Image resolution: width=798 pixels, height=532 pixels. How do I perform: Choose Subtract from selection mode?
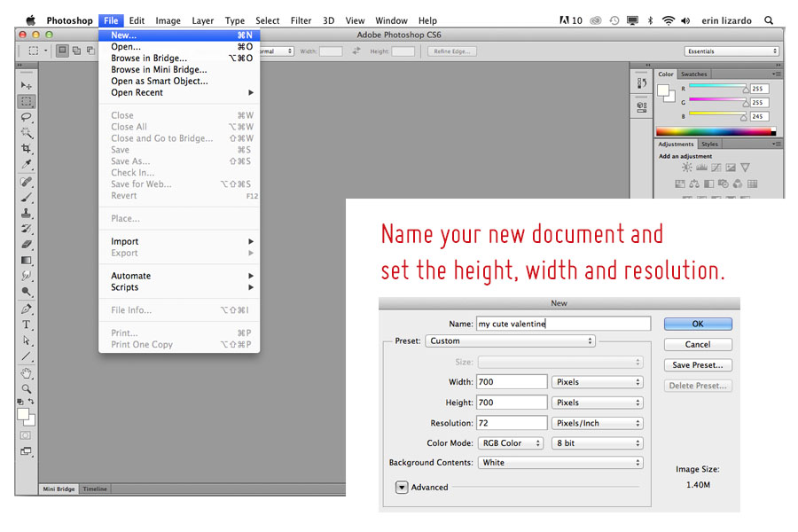[90, 51]
